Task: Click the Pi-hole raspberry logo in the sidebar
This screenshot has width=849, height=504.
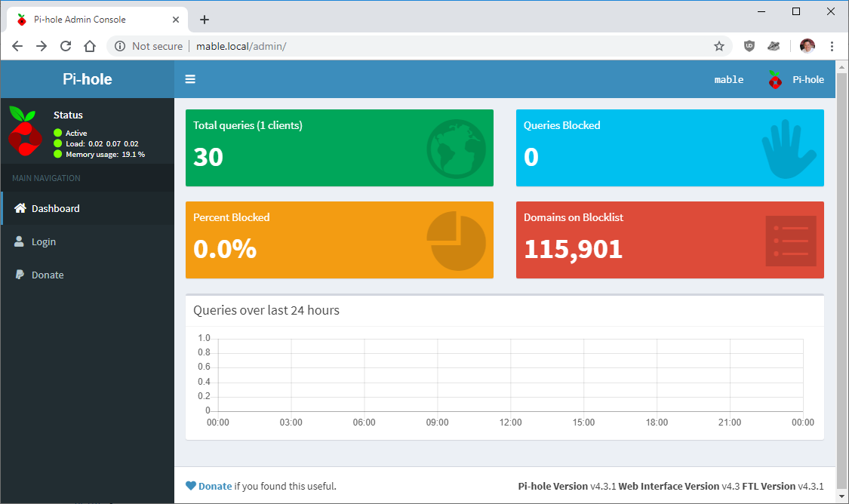Action: [25, 131]
